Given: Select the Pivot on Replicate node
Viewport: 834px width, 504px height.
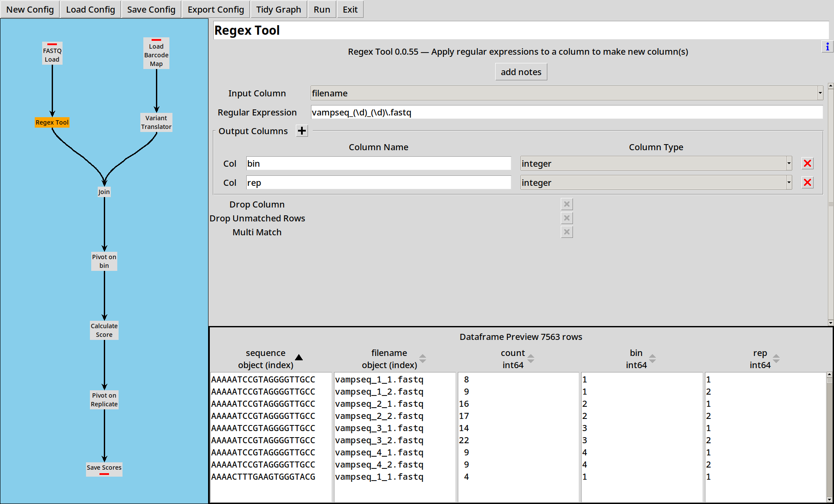Looking at the screenshot, I should tap(104, 400).
